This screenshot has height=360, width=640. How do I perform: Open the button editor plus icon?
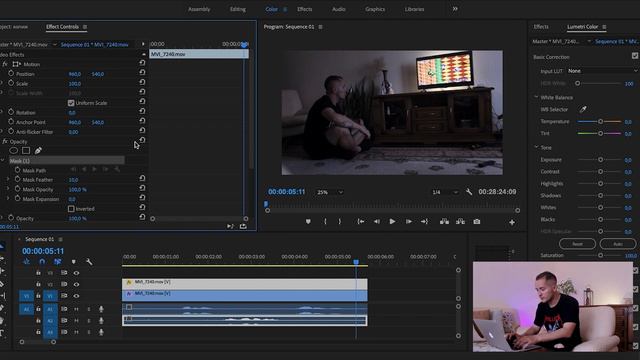pos(512,222)
